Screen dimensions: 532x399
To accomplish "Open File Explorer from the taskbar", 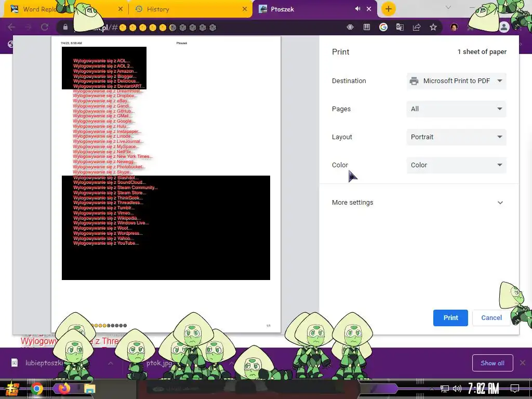I will [x=89, y=389].
